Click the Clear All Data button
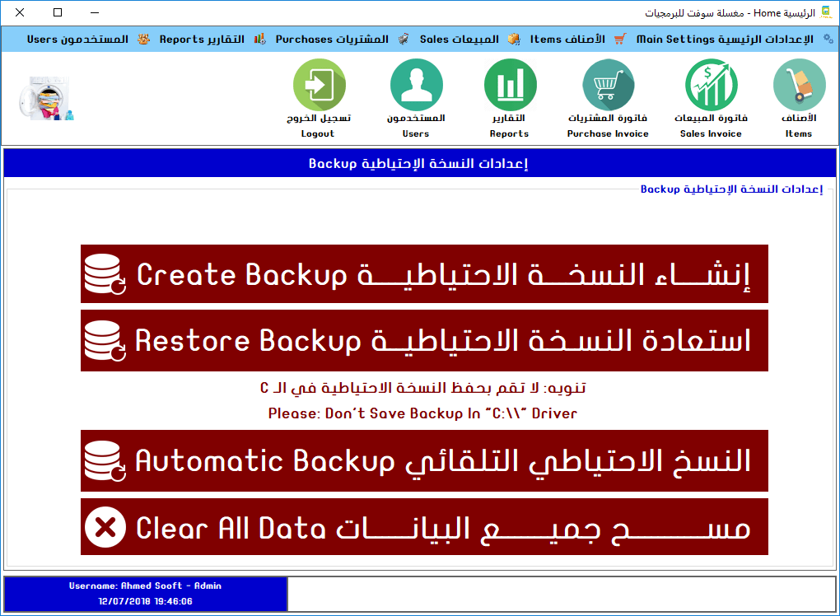Viewport: 840px width, 616px height. (x=424, y=526)
